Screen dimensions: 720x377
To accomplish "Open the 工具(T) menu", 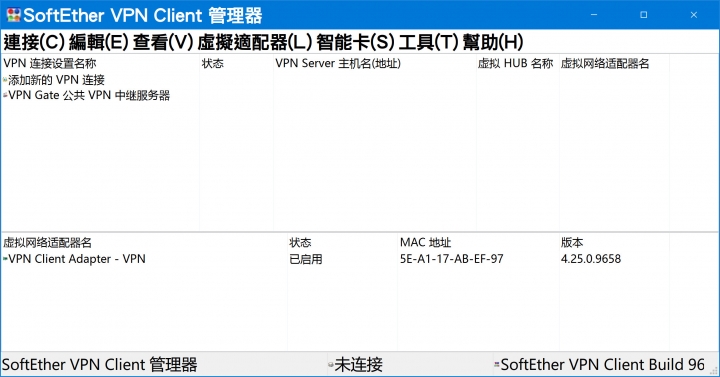I will 428,43.
